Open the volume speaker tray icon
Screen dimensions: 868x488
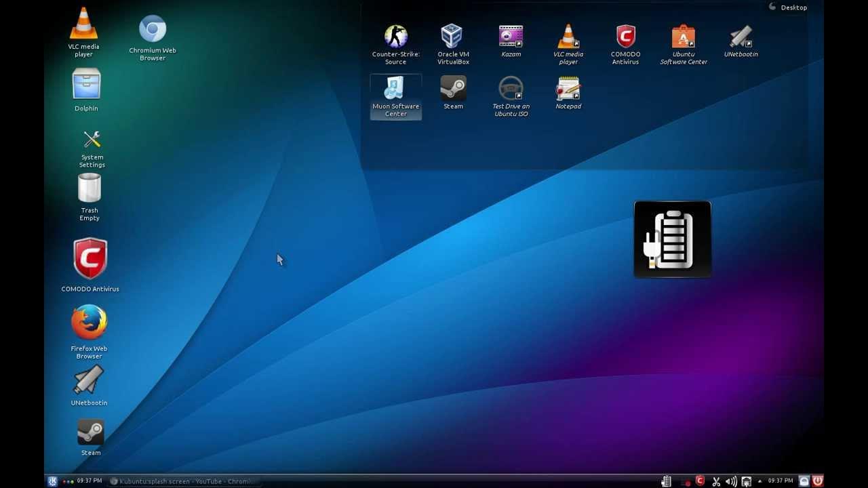coord(731,481)
